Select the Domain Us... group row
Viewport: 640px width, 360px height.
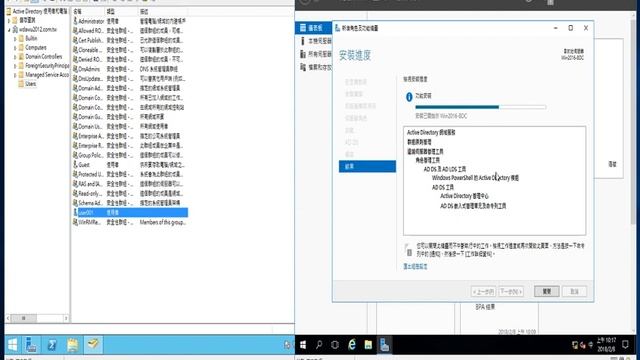tap(130, 126)
